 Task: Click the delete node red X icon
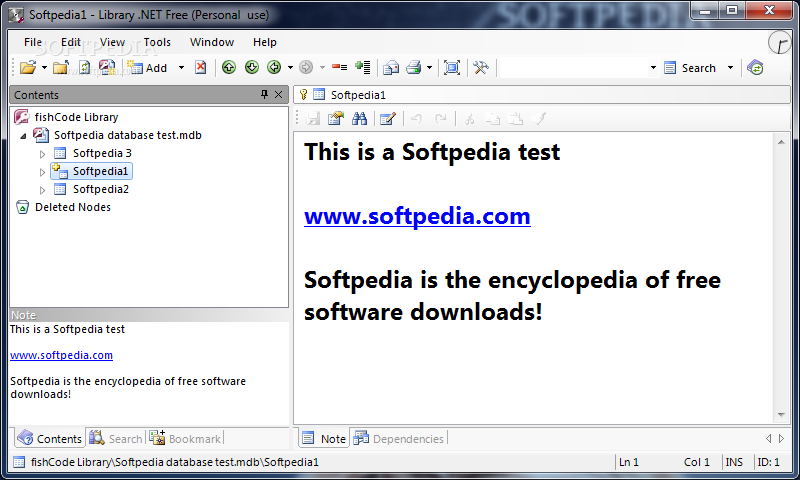(201, 67)
